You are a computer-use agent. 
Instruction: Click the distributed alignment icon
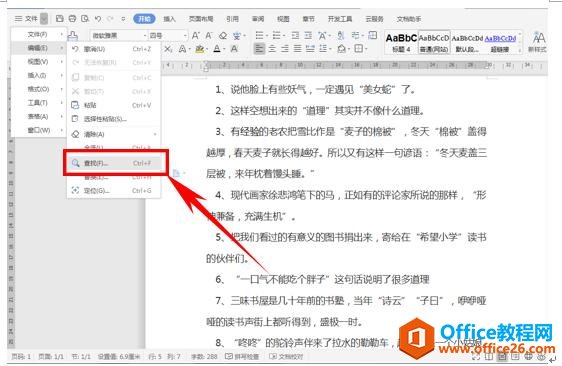pos(310,48)
